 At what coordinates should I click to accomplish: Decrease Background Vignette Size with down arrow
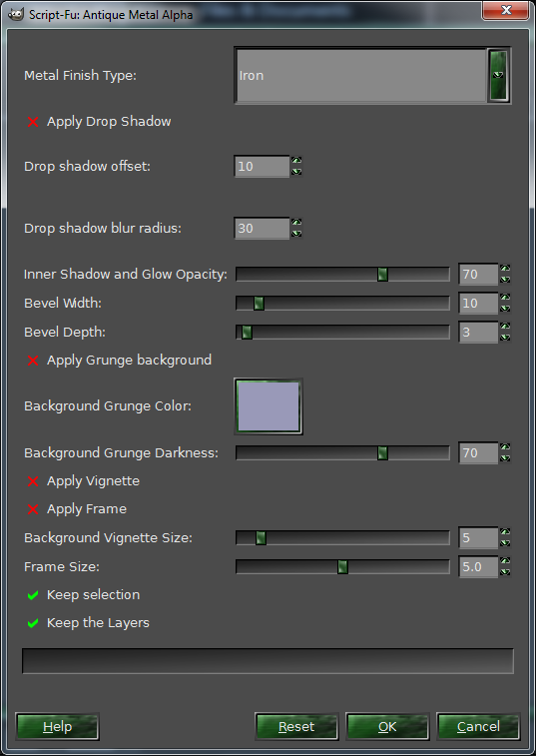pos(505,543)
